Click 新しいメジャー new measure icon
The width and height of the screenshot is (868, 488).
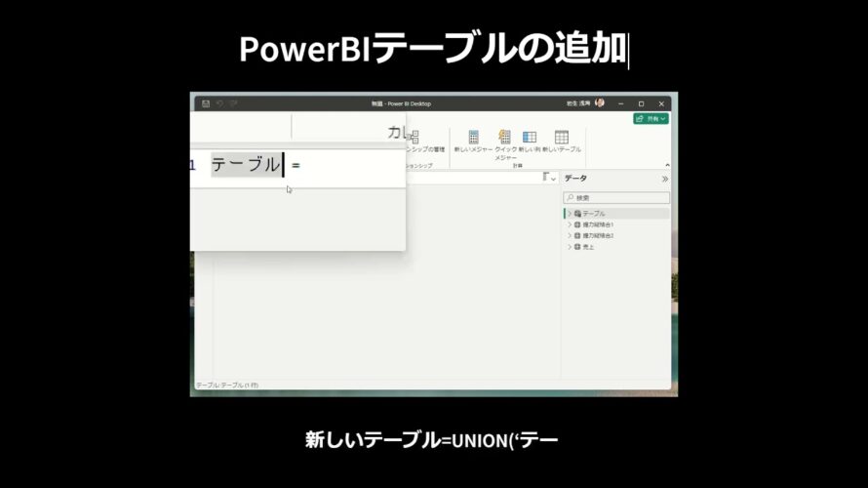click(473, 137)
